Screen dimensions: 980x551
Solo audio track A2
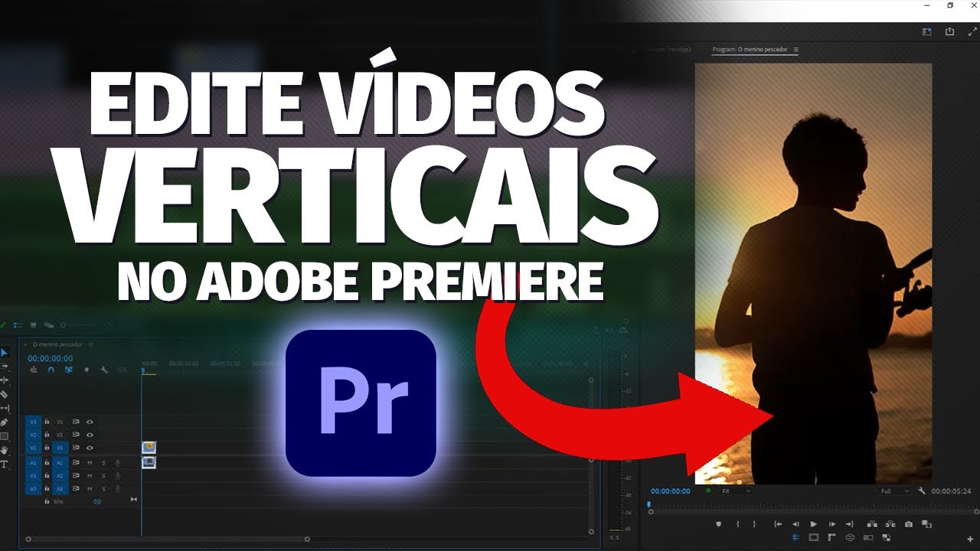pos(103,475)
